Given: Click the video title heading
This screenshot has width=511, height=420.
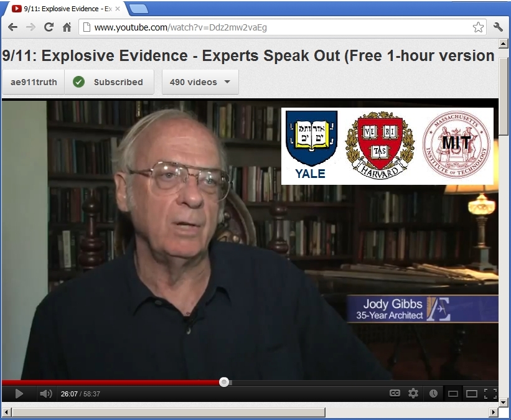Looking at the screenshot, I should point(248,55).
